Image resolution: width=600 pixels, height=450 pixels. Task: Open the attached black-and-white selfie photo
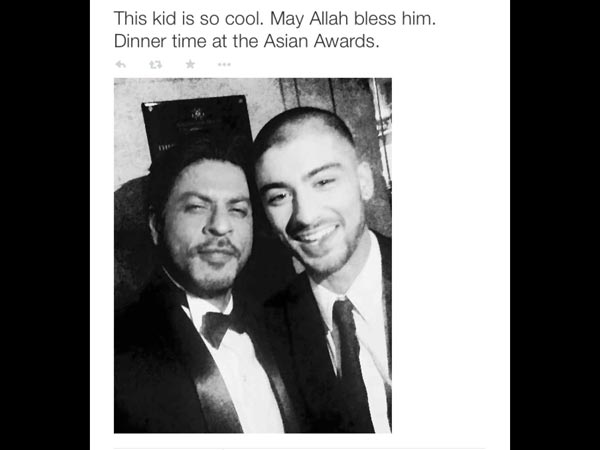click(253, 255)
